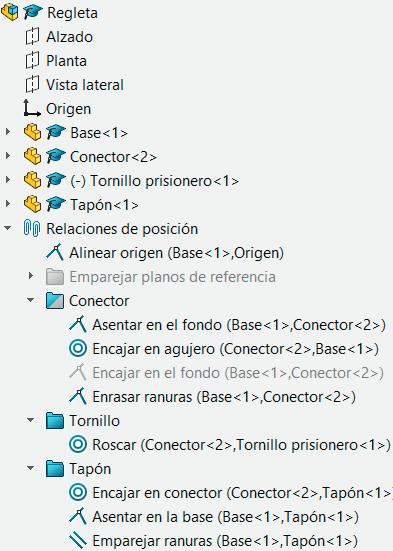Collapse the Conector mates folder

point(31,300)
